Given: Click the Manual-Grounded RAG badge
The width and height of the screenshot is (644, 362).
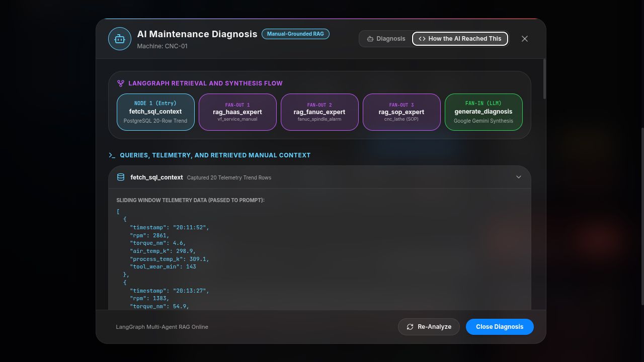Looking at the screenshot, I should (x=295, y=34).
